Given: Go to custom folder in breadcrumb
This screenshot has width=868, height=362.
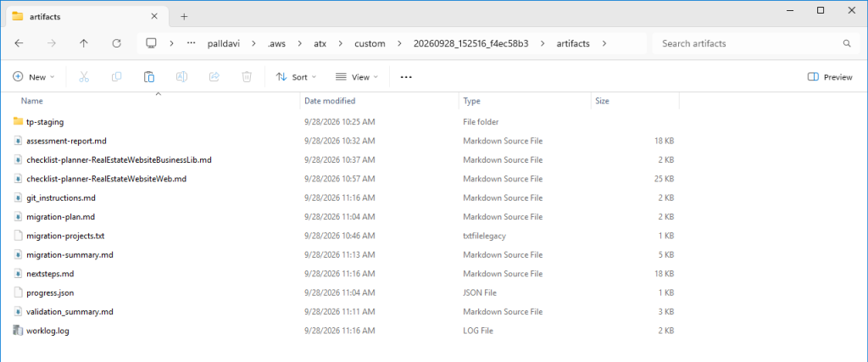Looking at the screenshot, I should (x=370, y=43).
